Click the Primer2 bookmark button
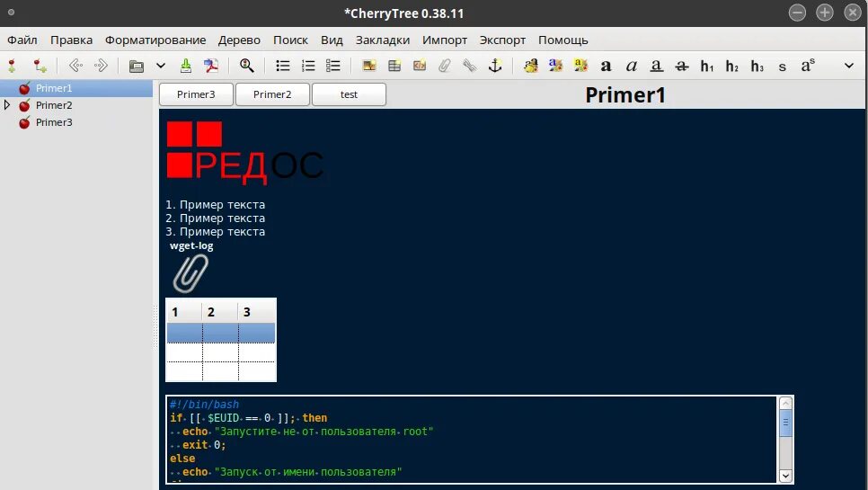Image resolution: width=868 pixels, height=490 pixels. 272,94
